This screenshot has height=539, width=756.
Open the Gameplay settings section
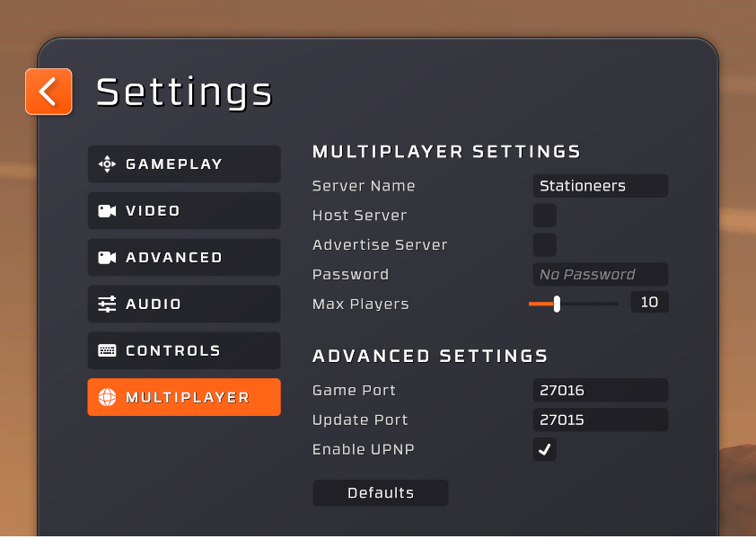tap(183, 163)
